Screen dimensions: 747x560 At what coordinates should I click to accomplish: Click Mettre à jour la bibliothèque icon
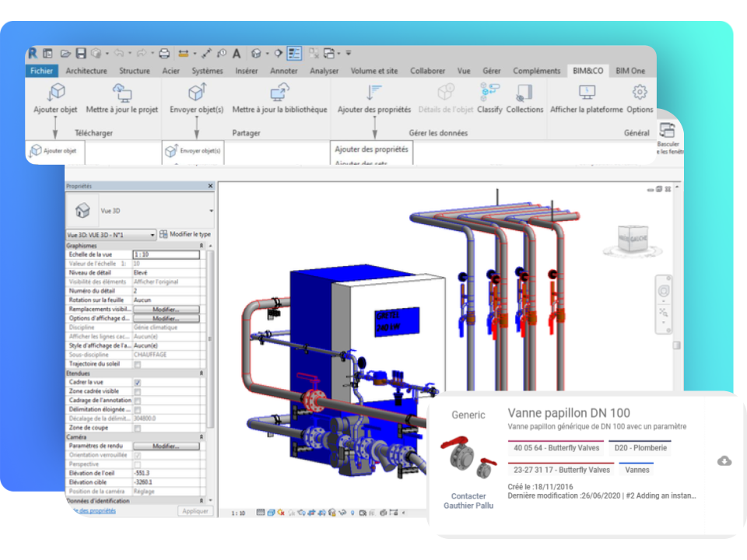[x=279, y=92]
